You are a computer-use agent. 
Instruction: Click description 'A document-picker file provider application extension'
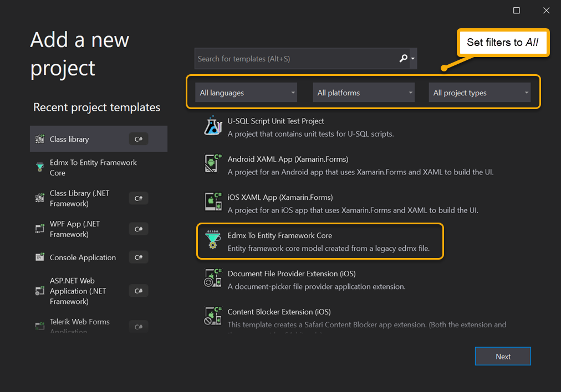[x=317, y=287]
